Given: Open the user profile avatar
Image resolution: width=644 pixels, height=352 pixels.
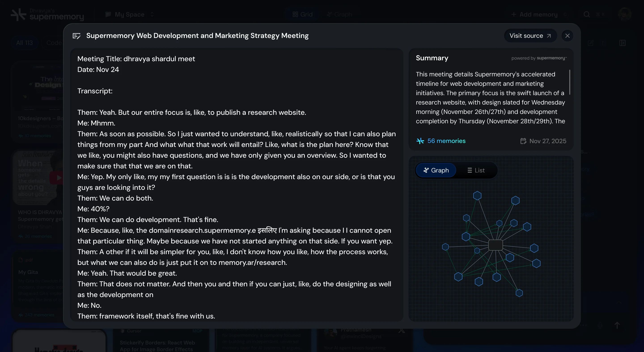Looking at the screenshot, I should (x=624, y=14).
